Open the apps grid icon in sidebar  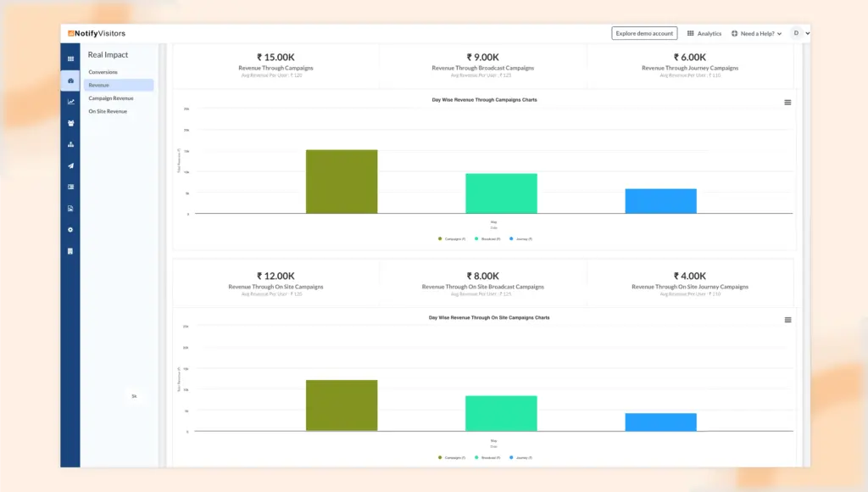pyautogui.click(x=70, y=59)
